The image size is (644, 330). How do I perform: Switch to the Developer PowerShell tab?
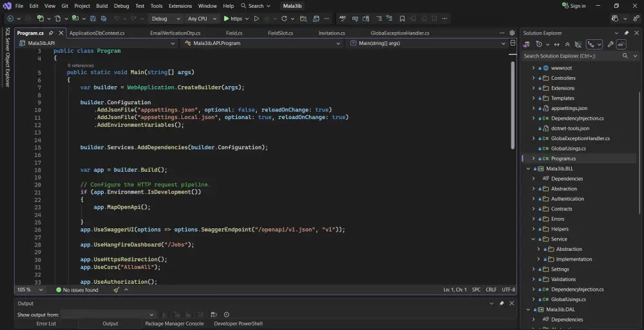click(238, 324)
